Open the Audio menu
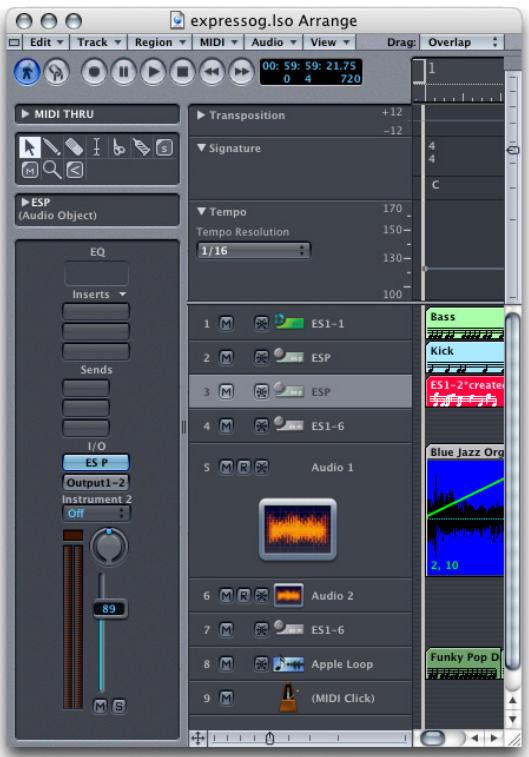 273,42
